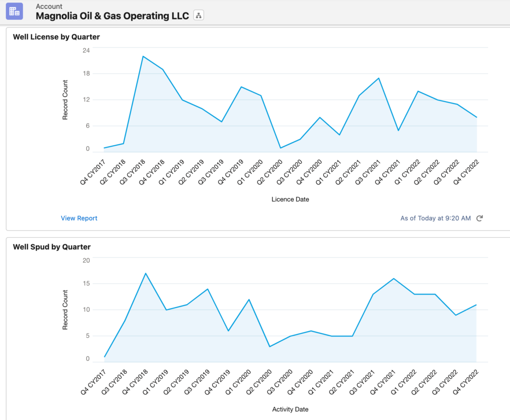Click Q4 CY2022 label on the Well Spud chart
Image resolution: width=510 pixels, height=420 pixels.
click(x=466, y=382)
